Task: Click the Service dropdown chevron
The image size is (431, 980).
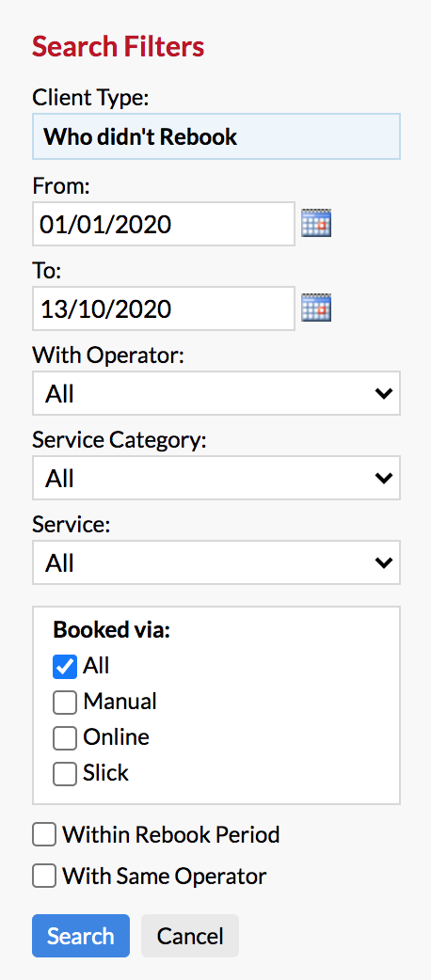Action: click(383, 562)
